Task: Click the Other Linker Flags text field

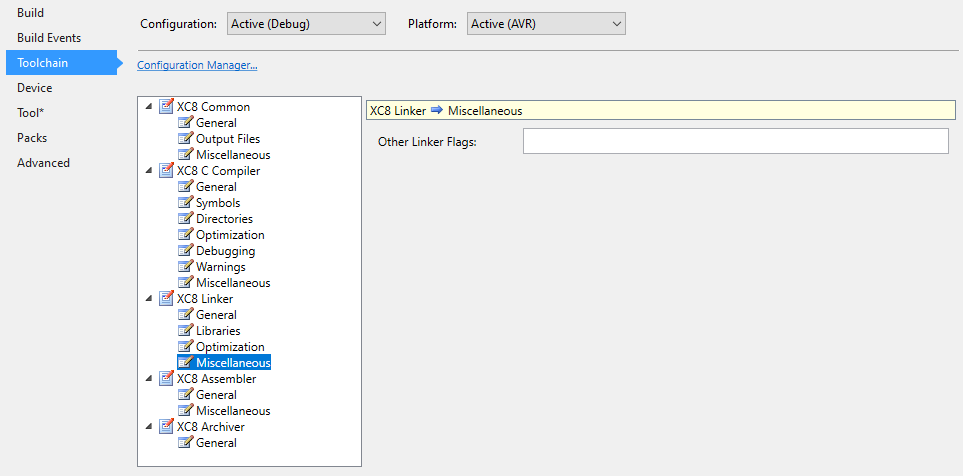Action: click(735, 142)
